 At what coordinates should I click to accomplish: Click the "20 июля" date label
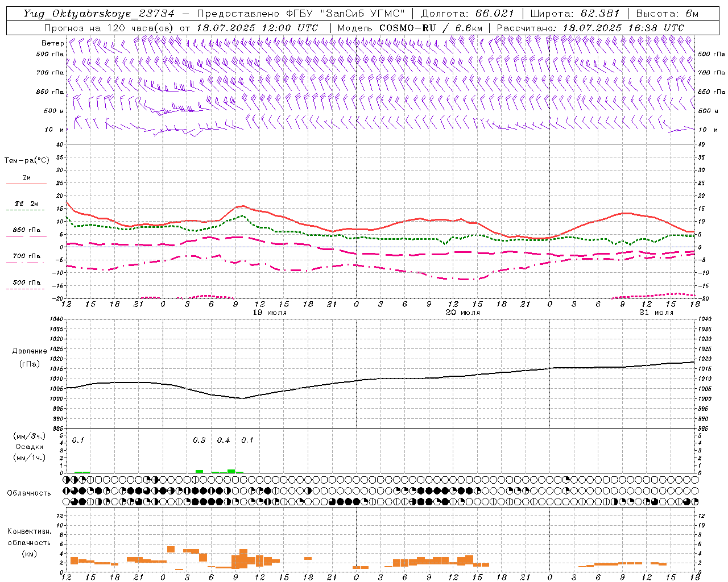click(463, 313)
